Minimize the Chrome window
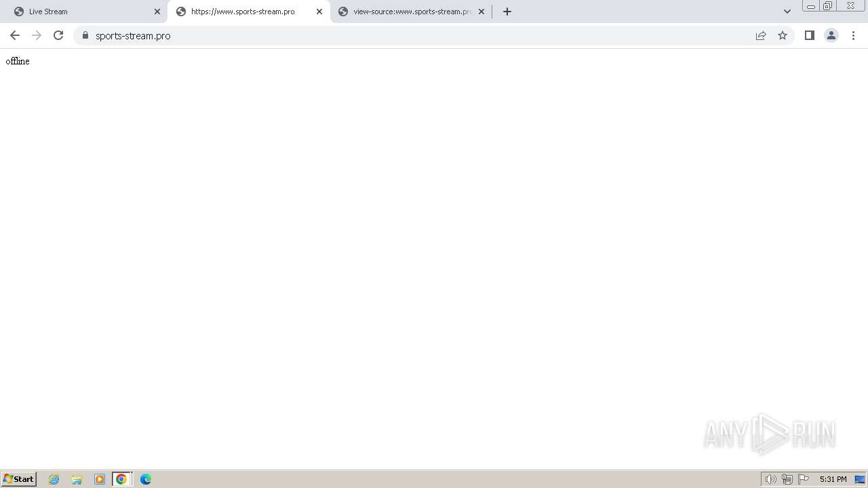The height and width of the screenshot is (488, 868). tap(811, 6)
